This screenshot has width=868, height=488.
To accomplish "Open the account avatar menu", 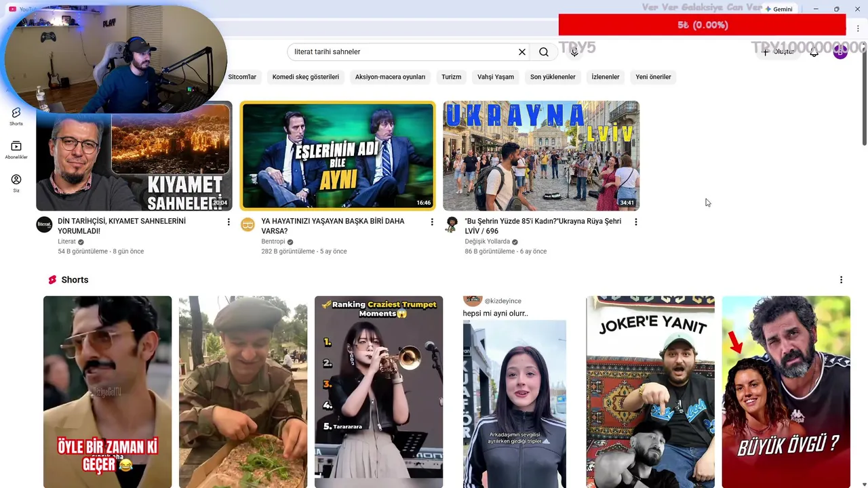I will pyautogui.click(x=840, y=52).
